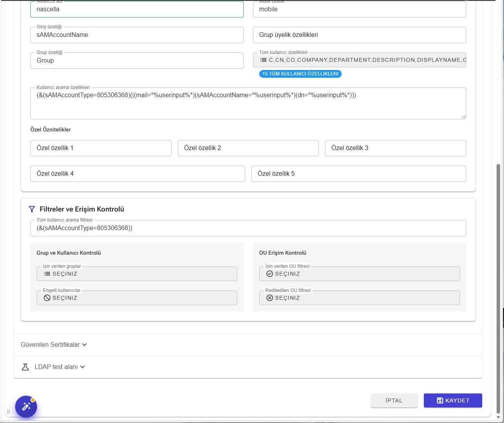The height and width of the screenshot is (423, 504).
Task: Click the Giriş özelliği input field
Action: coord(137,35)
